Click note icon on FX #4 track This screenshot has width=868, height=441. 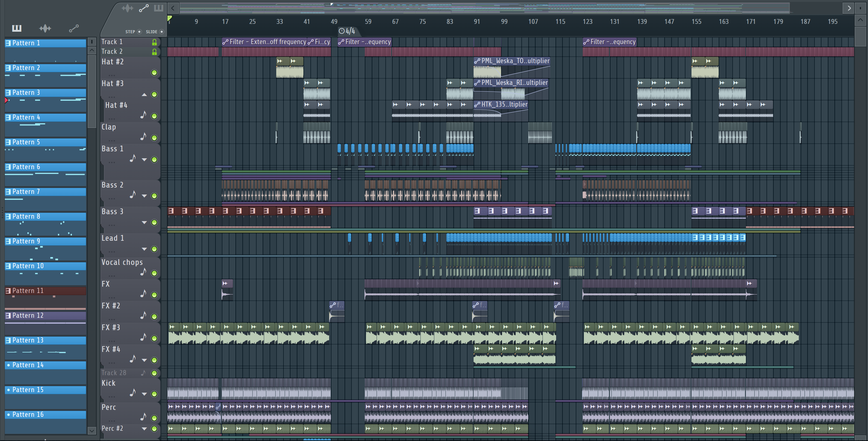click(x=133, y=359)
